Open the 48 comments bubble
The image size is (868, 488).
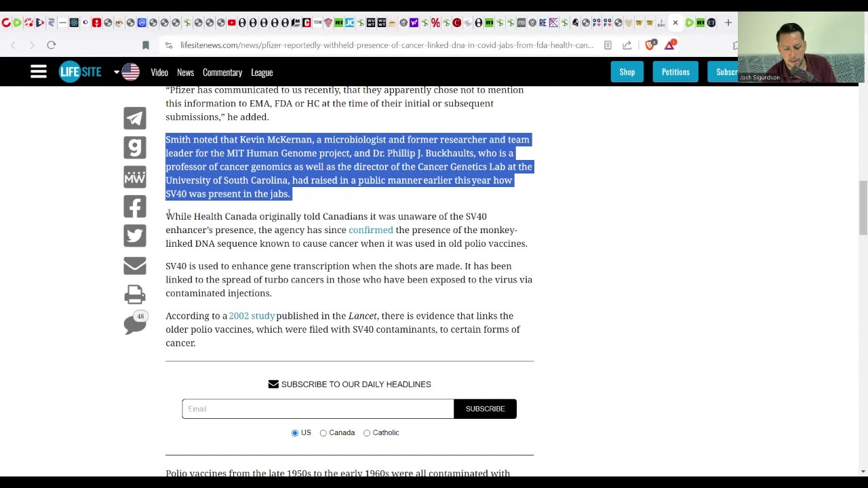(x=135, y=323)
